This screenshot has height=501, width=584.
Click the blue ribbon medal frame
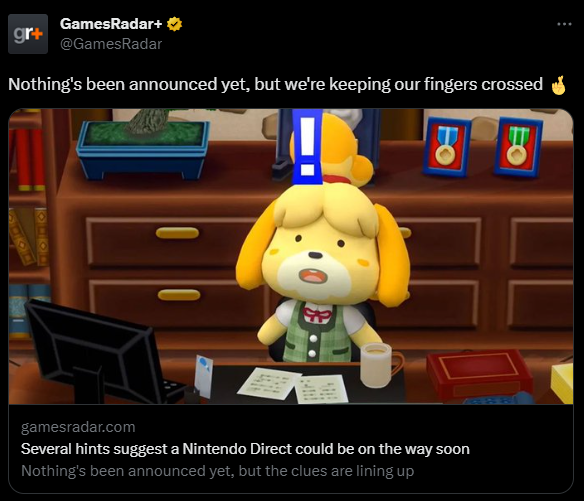point(446,147)
